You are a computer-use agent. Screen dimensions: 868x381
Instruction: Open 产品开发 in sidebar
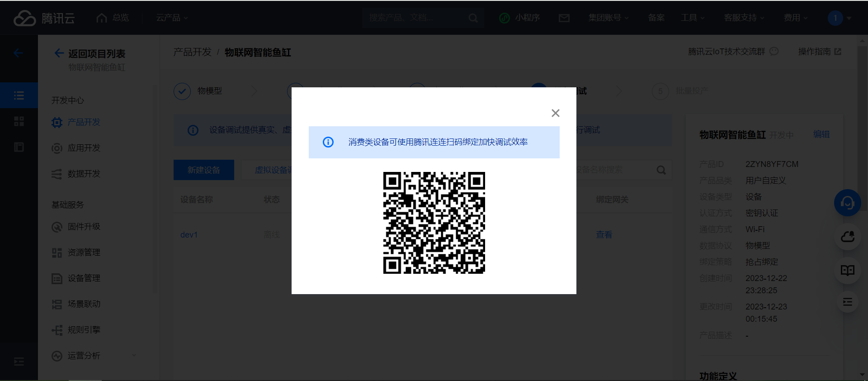(x=84, y=122)
